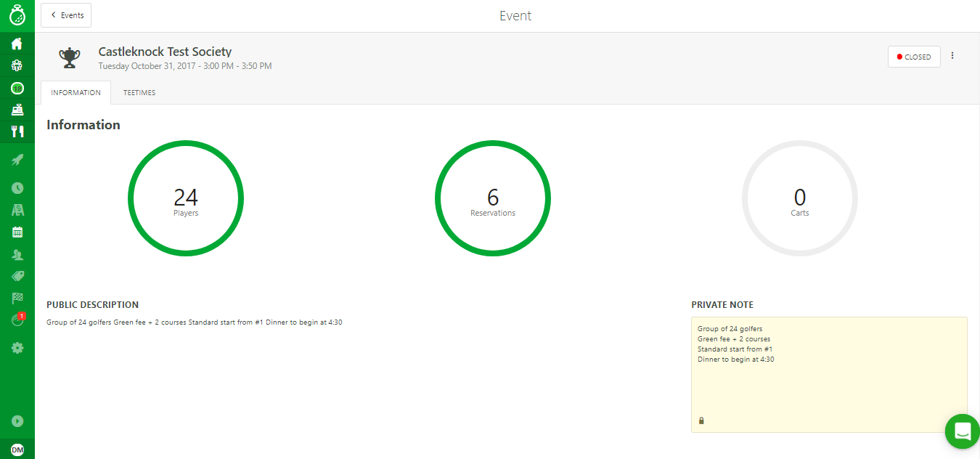Viewport: 980px width, 459px height.
Task: Click the rocket icon in sidebar
Action: 17,160
